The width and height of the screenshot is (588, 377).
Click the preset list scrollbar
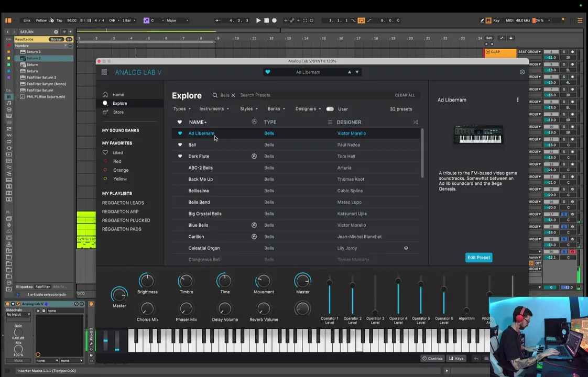[x=422, y=153]
